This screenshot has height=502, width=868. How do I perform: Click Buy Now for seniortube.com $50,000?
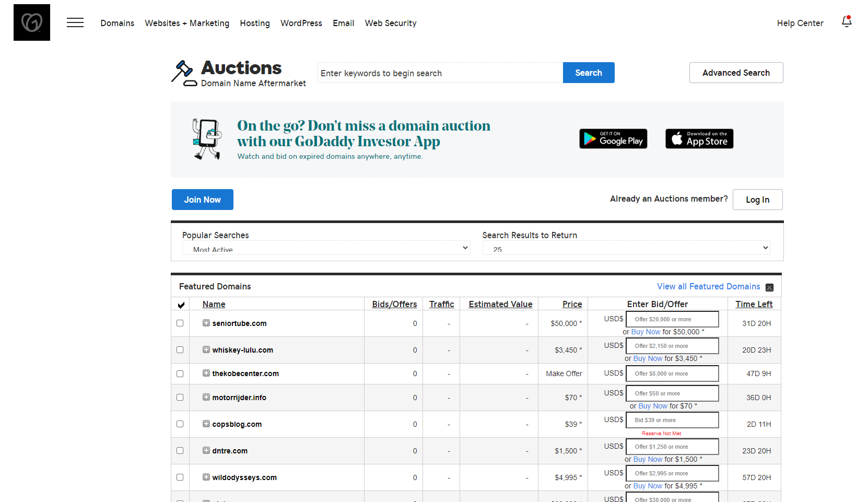point(646,332)
